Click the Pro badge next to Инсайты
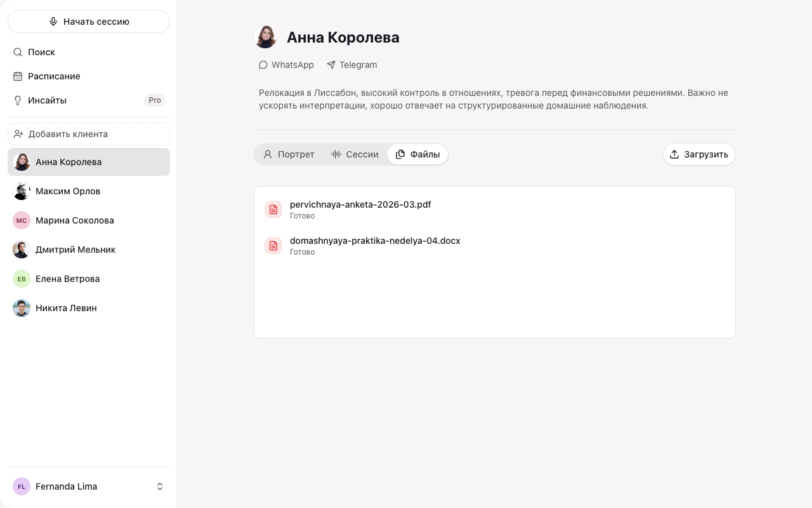Viewport: 812px width, 508px height. 155,100
